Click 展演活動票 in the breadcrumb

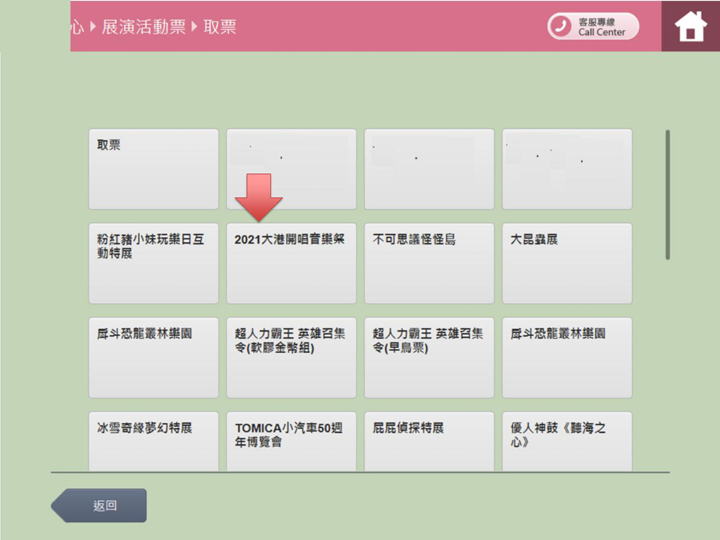(x=144, y=27)
